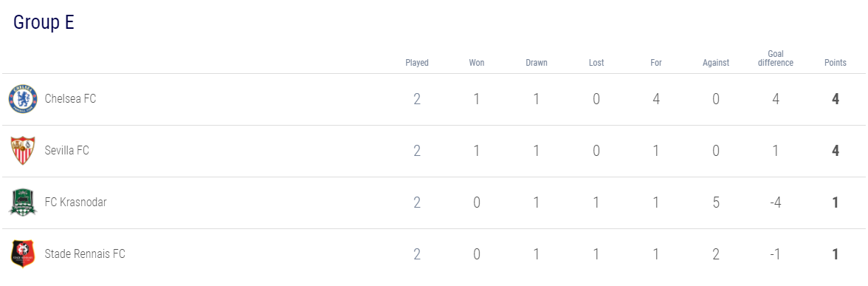The image size is (868, 286).
Task: Click the Won column header
Action: click(x=477, y=63)
